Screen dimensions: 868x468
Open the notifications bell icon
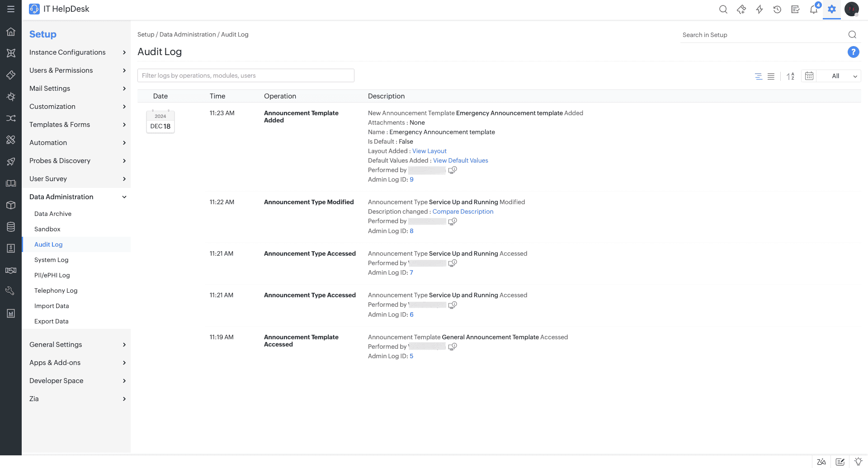814,9
